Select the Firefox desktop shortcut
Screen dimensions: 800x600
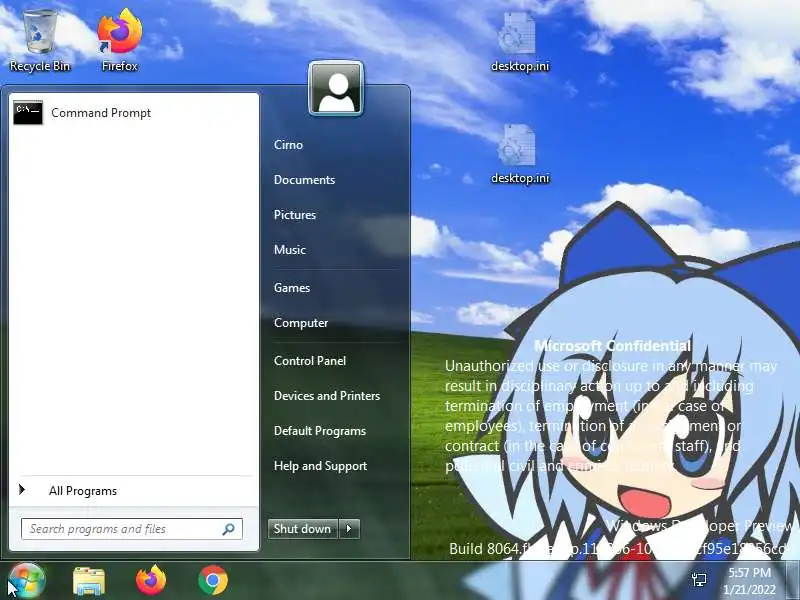[x=119, y=41]
